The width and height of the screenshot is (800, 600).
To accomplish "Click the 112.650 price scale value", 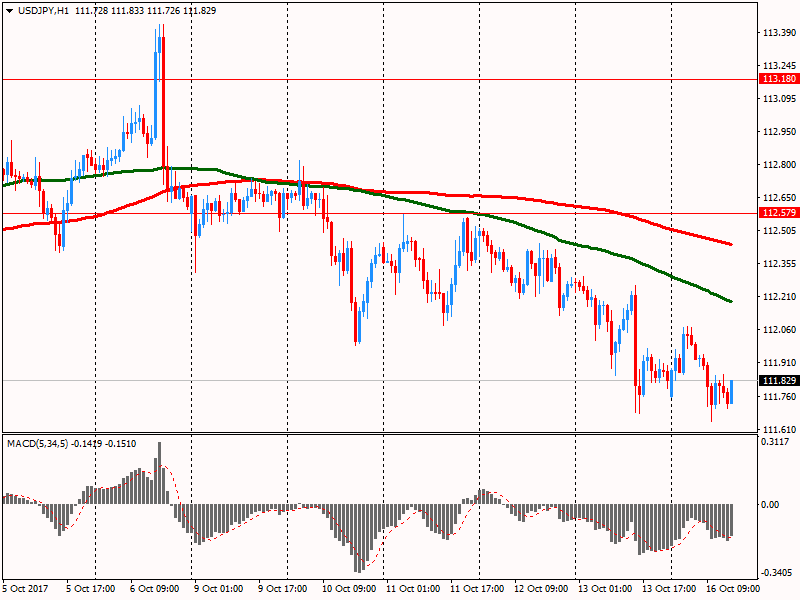I will 779,198.
